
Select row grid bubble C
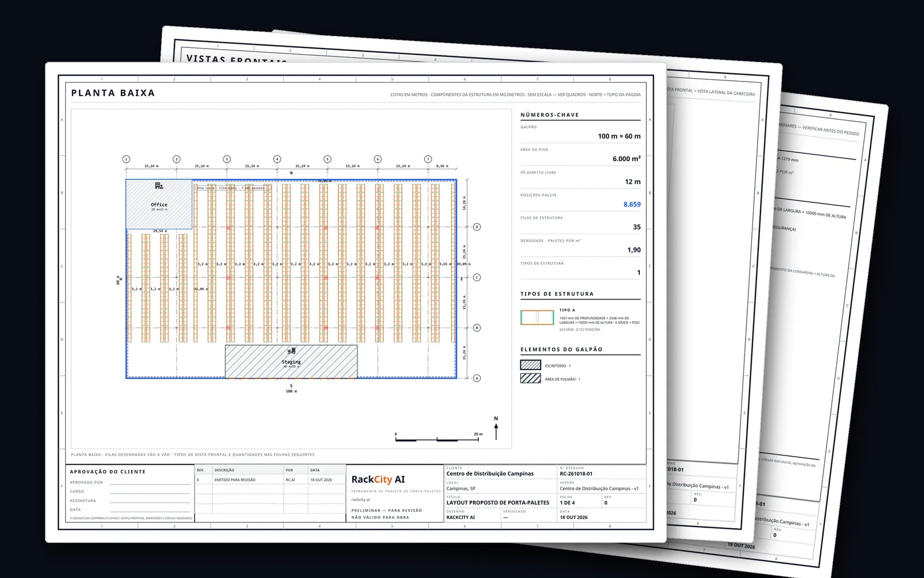477,277
